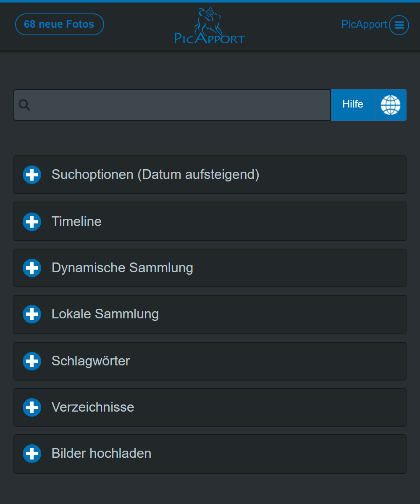Click plus icon beside Suchoptionen
The height and width of the screenshot is (504, 420).
pos(32,175)
